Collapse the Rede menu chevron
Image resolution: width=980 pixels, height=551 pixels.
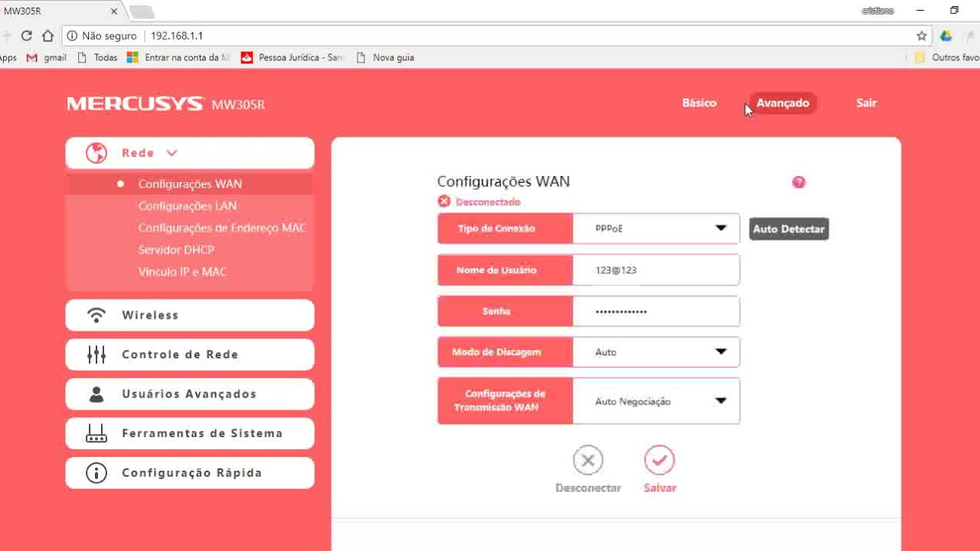[171, 153]
